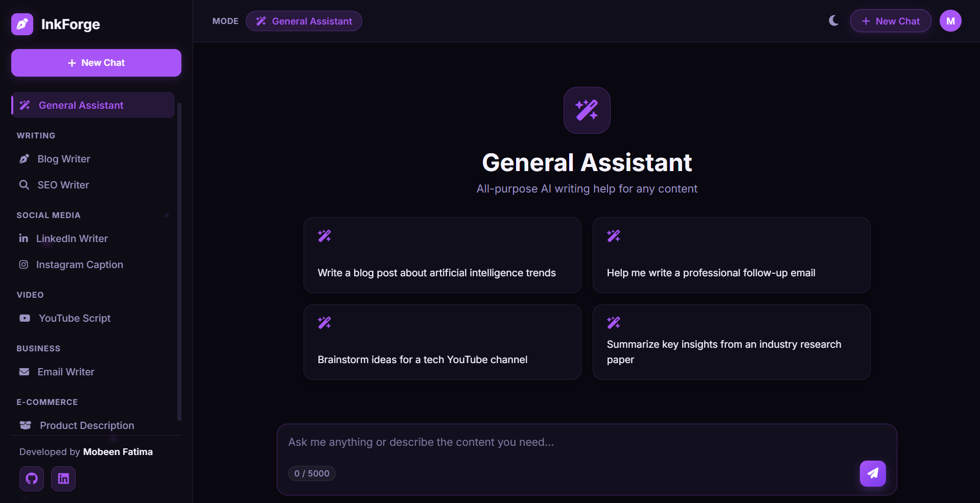
Task: Select the research paper summary suggestion
Action: (731, 342)
